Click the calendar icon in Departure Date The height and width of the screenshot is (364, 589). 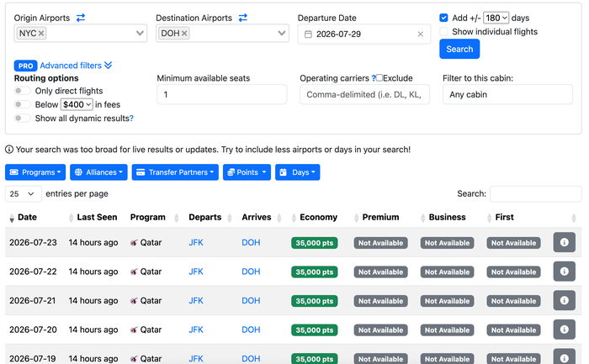tap(308, 34)
